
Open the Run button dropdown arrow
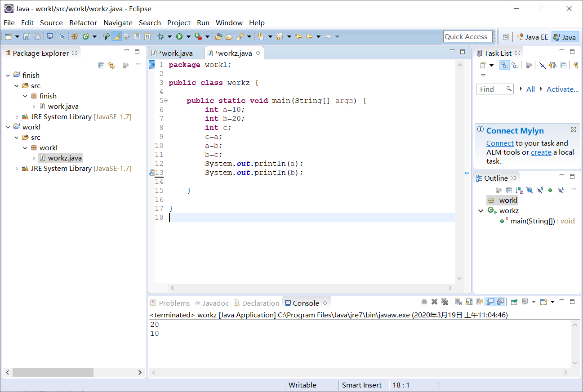[188, 36]
